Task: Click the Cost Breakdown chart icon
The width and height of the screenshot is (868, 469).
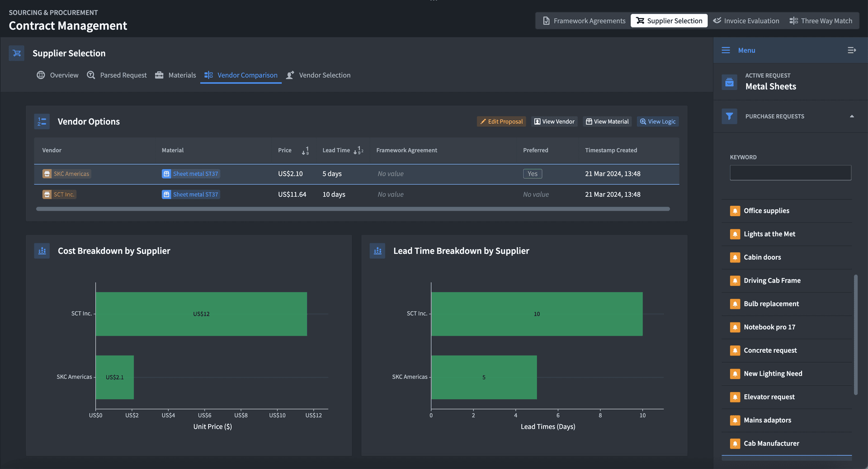Action: pyautogui.click(x=42, y=251)
